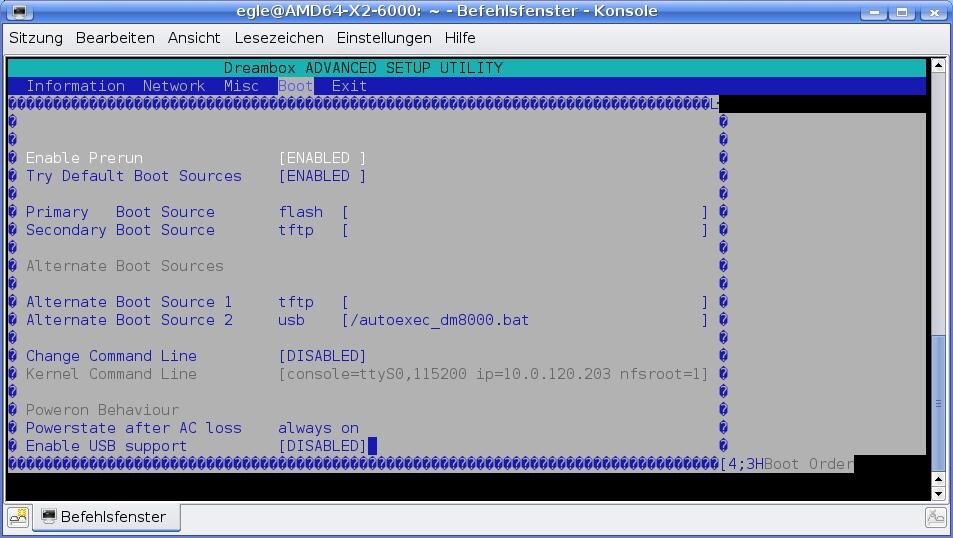Image resolution: width=953 pixels, height=538 pixels.
Task: Click Alternate Boot Source 1 path field
Action: 525,302
